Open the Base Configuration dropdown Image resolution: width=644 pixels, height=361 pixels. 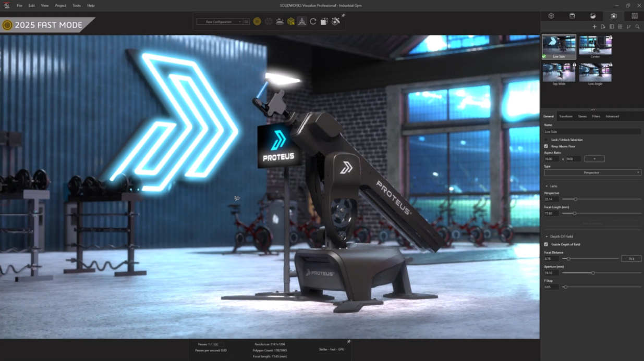click(220, 22)
